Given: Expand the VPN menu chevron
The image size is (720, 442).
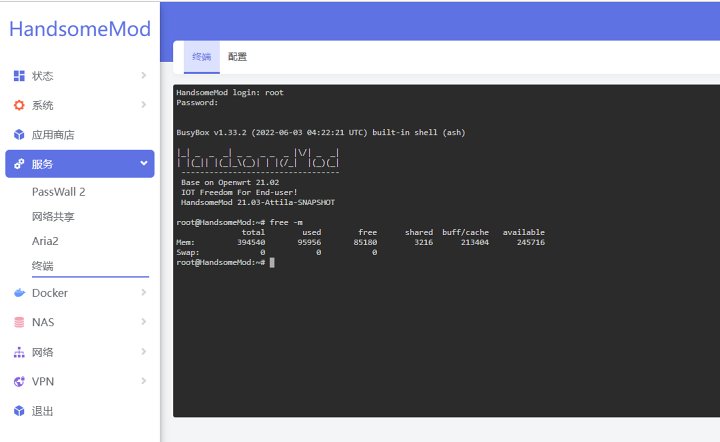Looking at the screenshot, I should tap(144, 381).
